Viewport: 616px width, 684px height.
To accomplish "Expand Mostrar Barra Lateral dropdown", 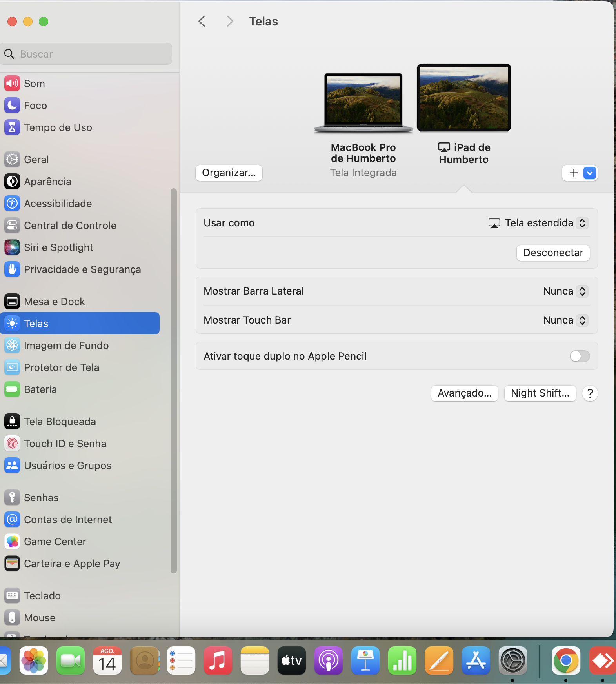I will pyautogui.click(x=565, y=291).
